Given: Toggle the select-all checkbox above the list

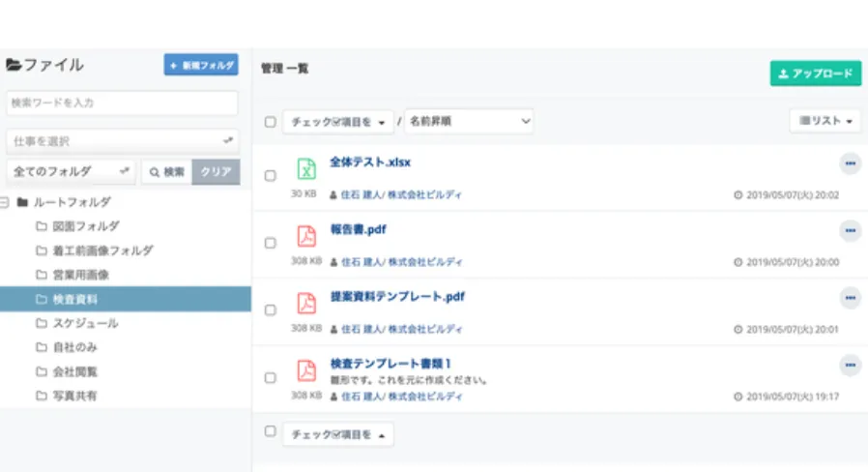Looking at the screenshot, I should coord(270,121).
